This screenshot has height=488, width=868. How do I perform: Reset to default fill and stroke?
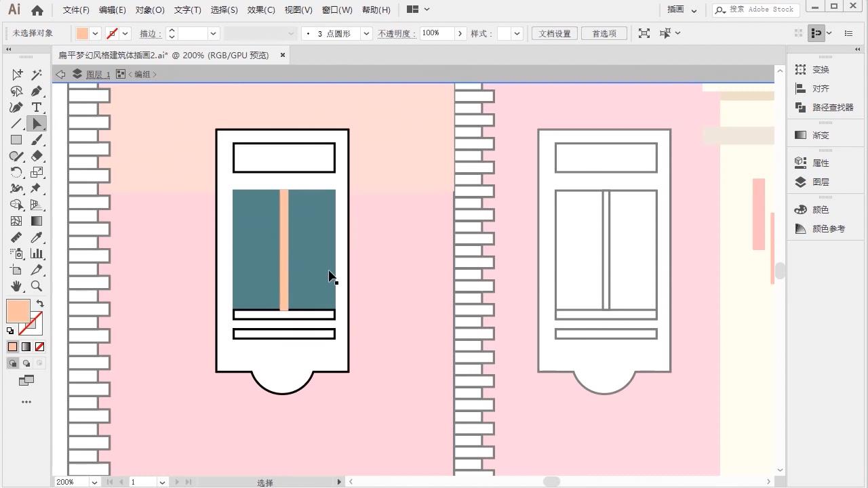click(x=10, y=331)
